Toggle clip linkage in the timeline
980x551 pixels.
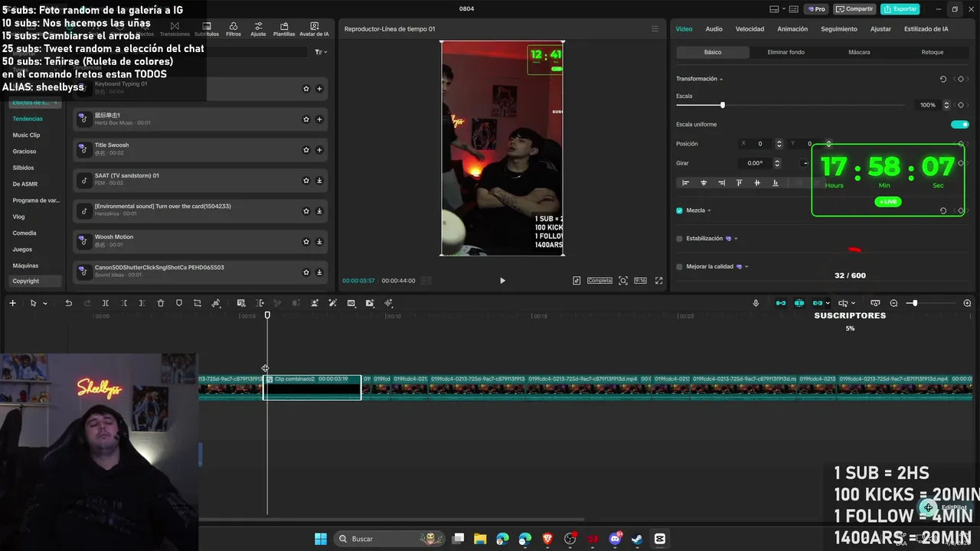tap(818, 303)
